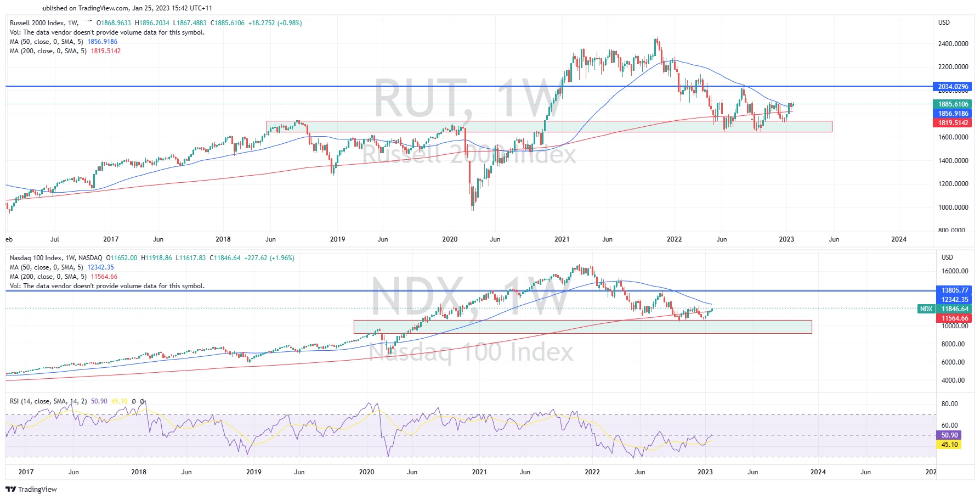The image size is (980, 499).
Task: Select the RSI (14, close, SMA, 14, 2) legend
Action: coord(48,401)
